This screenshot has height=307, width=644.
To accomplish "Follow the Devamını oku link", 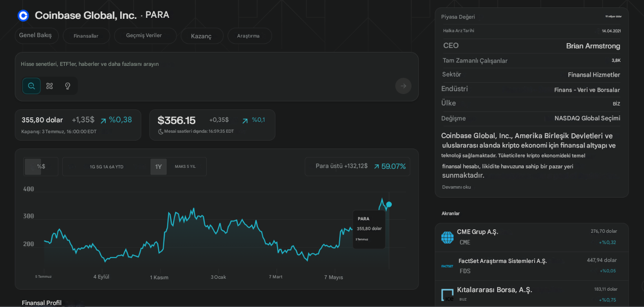I will pos(457,187).
